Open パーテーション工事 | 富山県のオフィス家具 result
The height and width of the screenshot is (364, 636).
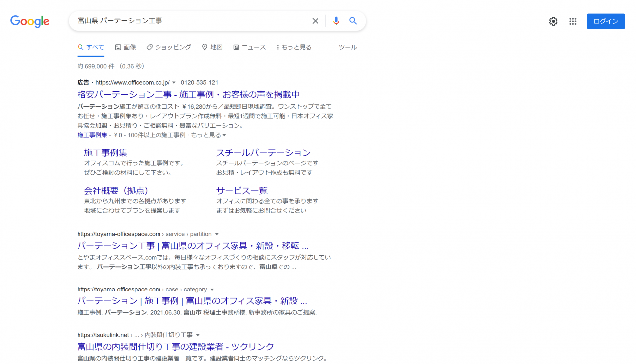(x=193, y=246)
